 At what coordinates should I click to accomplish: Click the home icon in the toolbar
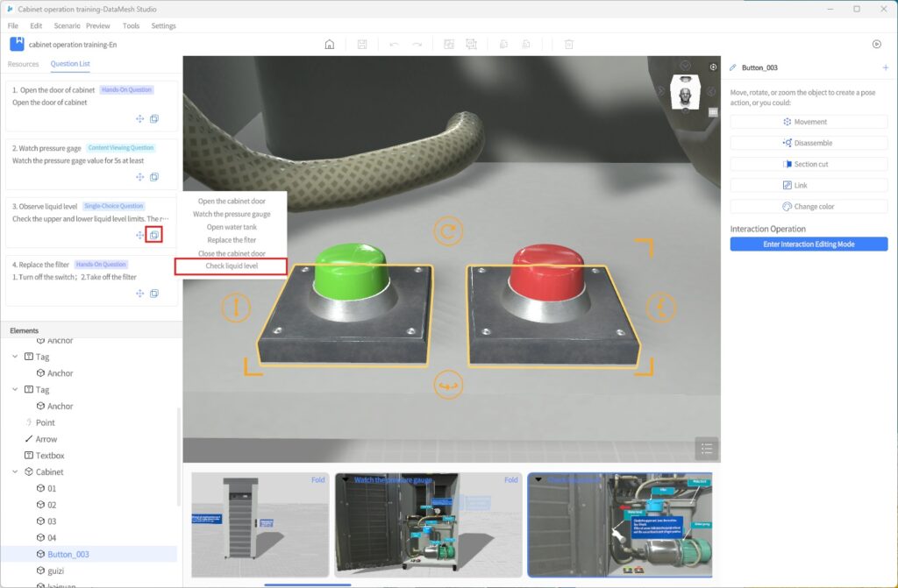pos(330,45)
